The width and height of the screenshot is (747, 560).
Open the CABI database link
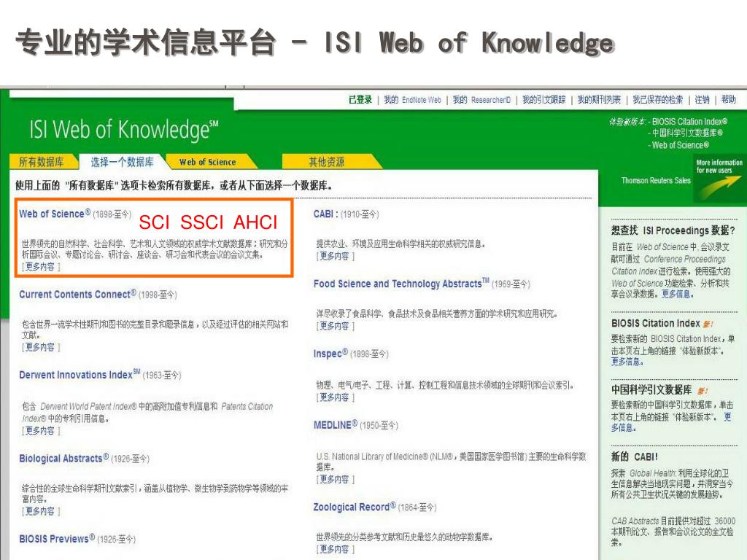[x=326, y=214]
